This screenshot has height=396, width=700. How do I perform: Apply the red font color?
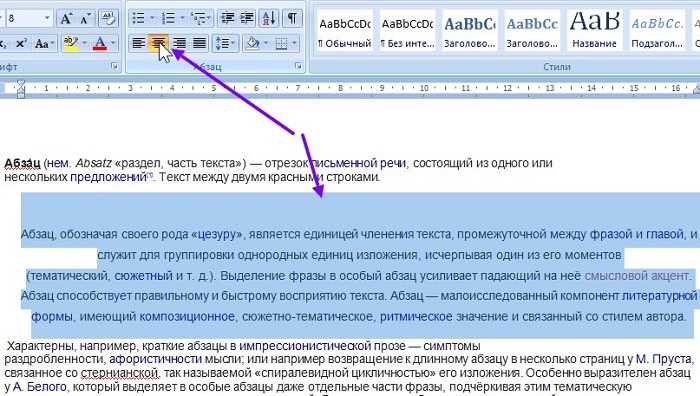coord(99,43)
